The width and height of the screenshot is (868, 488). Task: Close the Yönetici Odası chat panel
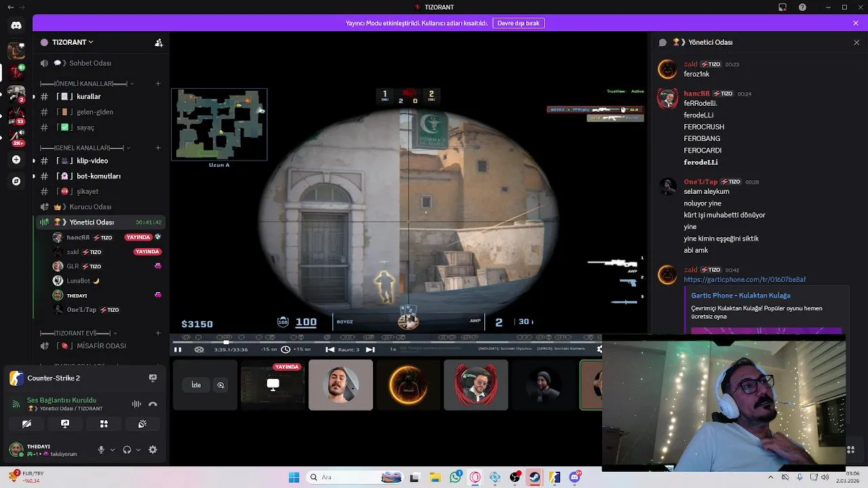(856, 42)
